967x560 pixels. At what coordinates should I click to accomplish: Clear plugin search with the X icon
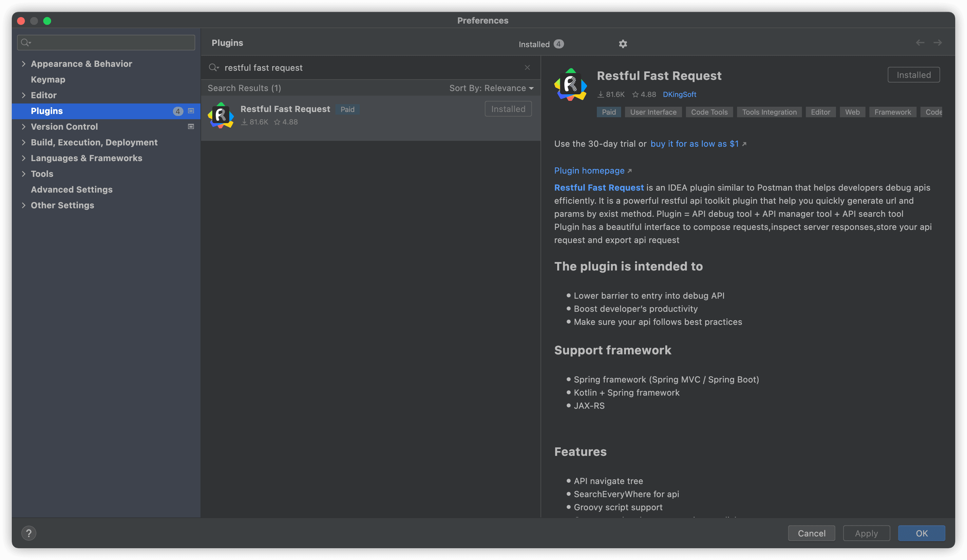(527, 67)
